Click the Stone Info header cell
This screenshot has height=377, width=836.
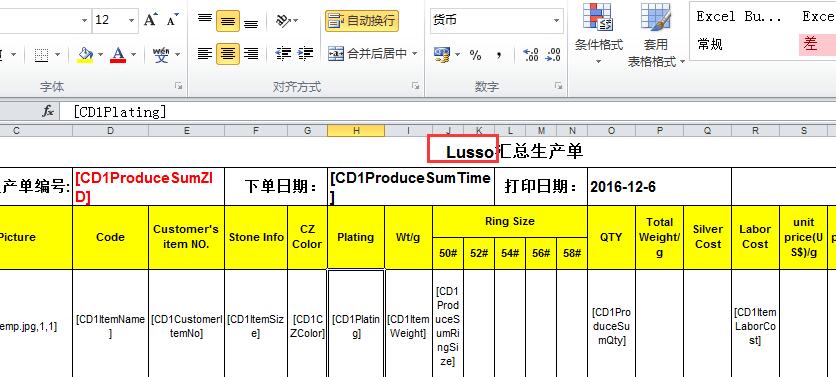pyautogui.click(x=256, y=237)
